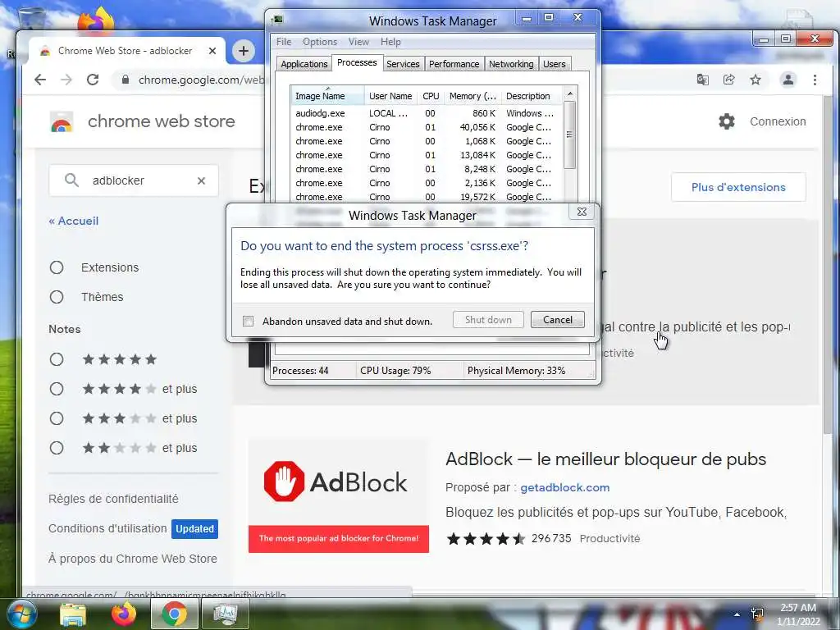Open Chrome Web Store settings gear
This screenshot has height=630, width=840.
click(x=727, y=121)
